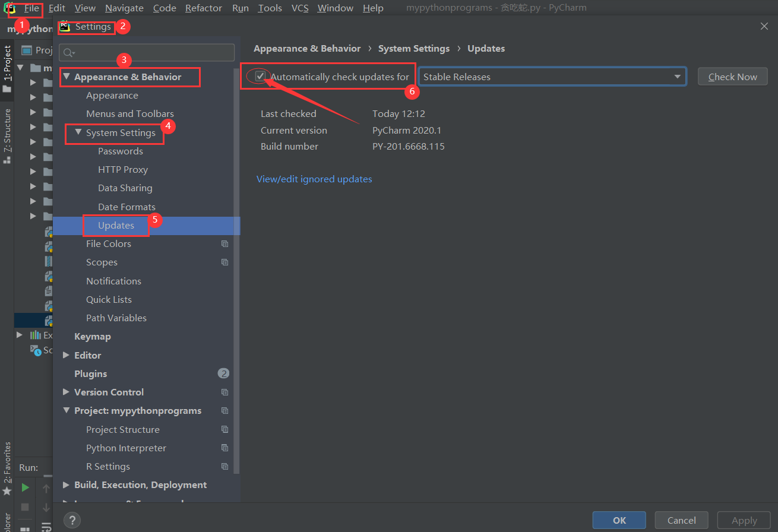Click the Favorites star icon on left edge
Image resolution: width=778 pixels, height=532 pixels.
click(7, 491)
